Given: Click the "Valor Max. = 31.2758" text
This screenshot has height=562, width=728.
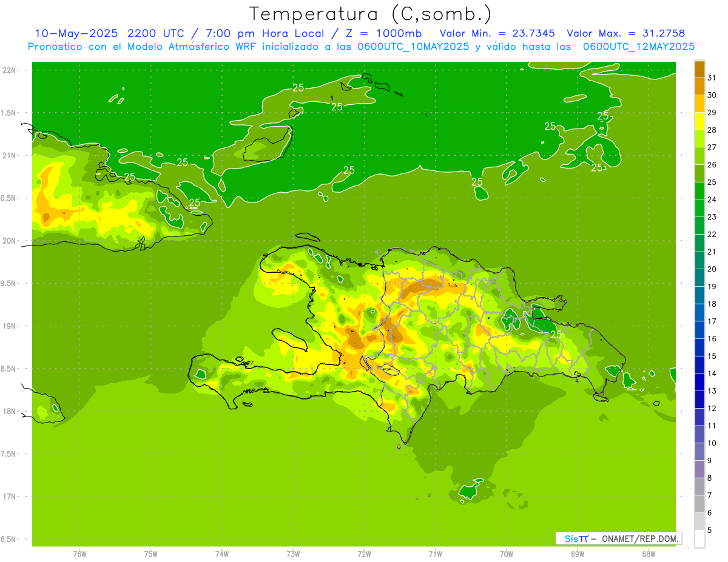Looking at the screenshot, I should [x=625, y=33].
